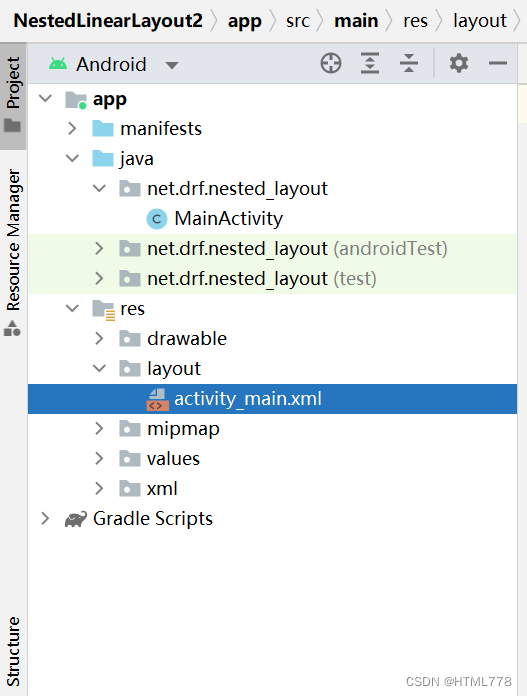Click the Gradle elephant icon
The image size is (527, 696).
[75, 519]
